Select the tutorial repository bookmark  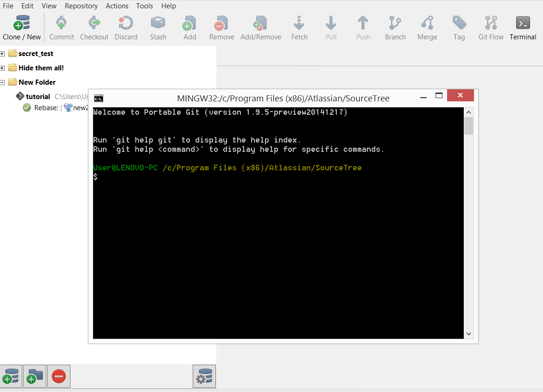pyautogui.click(x=38, y=97)
